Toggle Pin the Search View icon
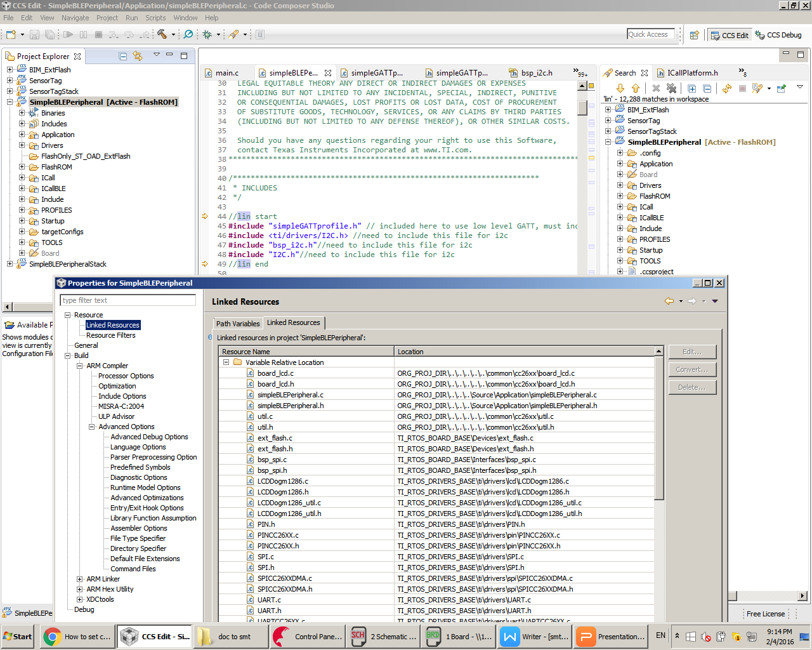 (x=782, y=88)
